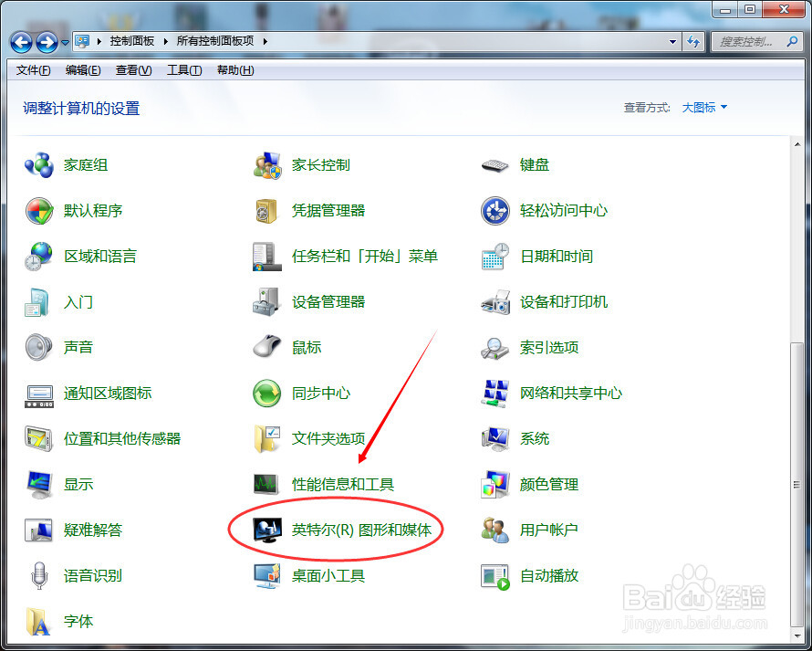Expand the recent pages arrow beside Forward
This screenshot has height=651, width=812.
pos(65,43)
